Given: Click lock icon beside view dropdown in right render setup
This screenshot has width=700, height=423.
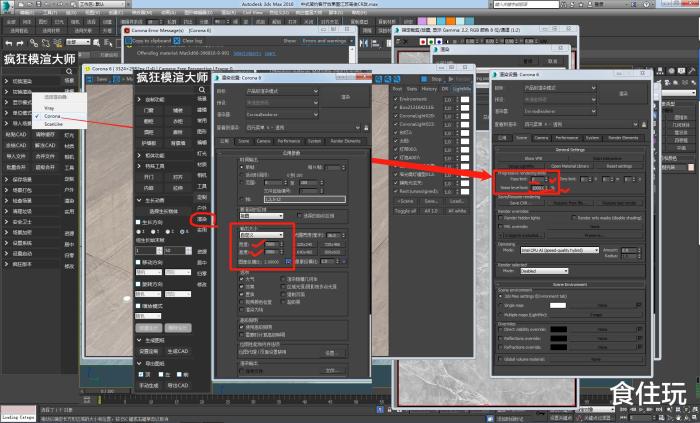Looking at the screenshot, I should (644, 124).
